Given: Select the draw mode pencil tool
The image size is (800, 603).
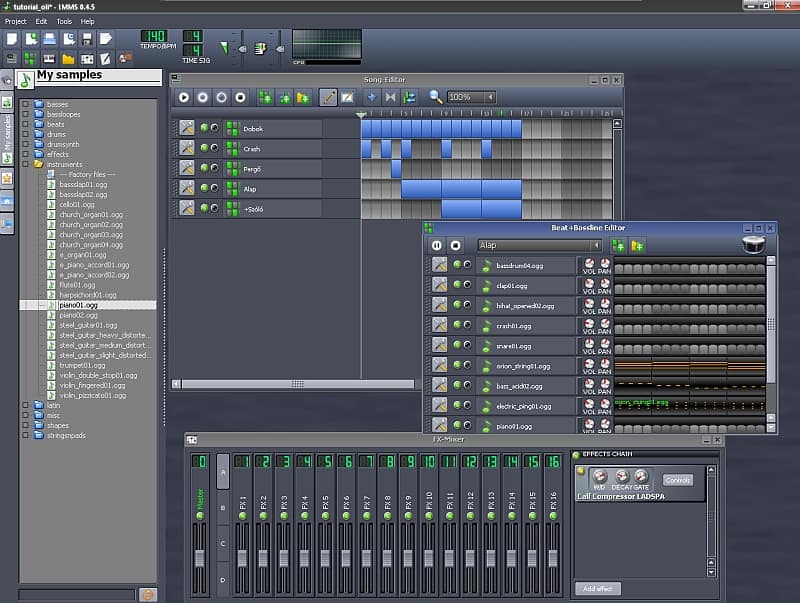Looking at the screenshot, I should (x=327, y=97).
